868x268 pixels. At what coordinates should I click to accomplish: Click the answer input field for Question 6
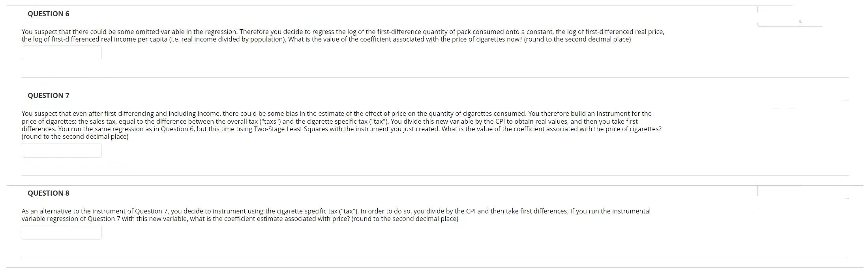point(62,53)
